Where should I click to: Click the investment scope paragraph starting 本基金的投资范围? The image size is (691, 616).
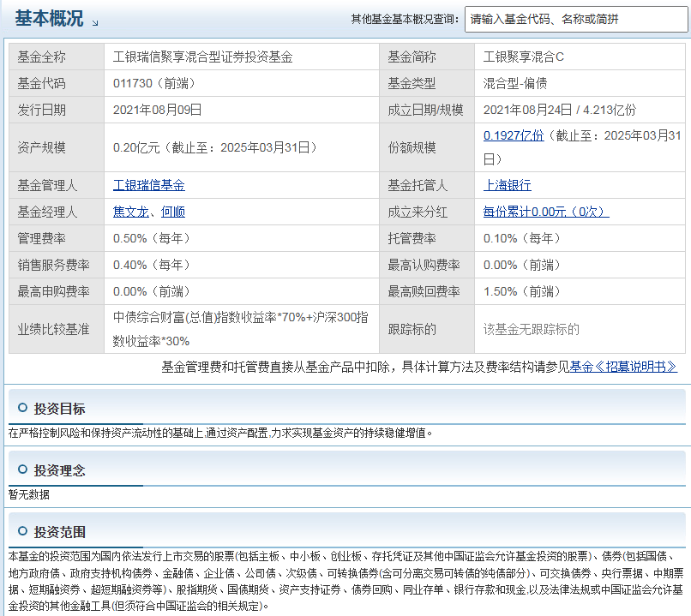pyautogui.click(x=345, y=581)
